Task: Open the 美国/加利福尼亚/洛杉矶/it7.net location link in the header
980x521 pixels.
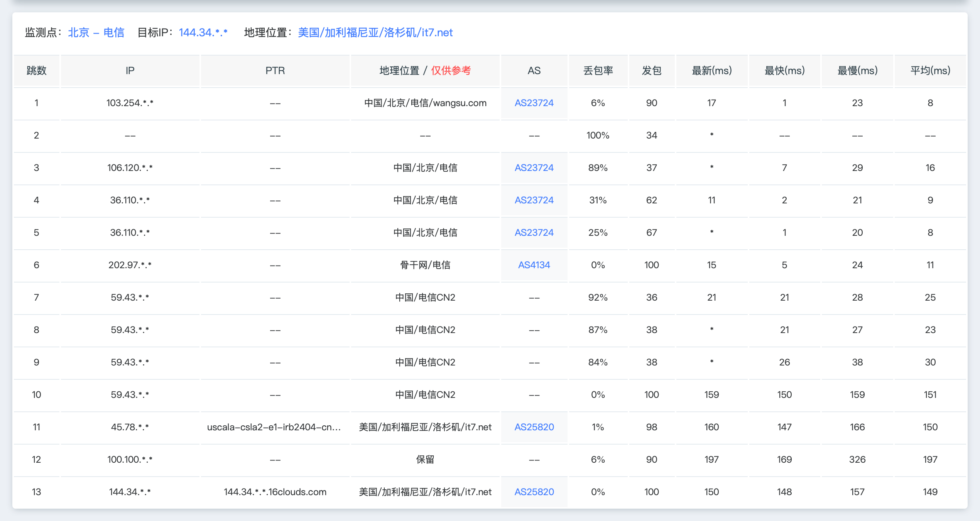Action: click(375, 33)
